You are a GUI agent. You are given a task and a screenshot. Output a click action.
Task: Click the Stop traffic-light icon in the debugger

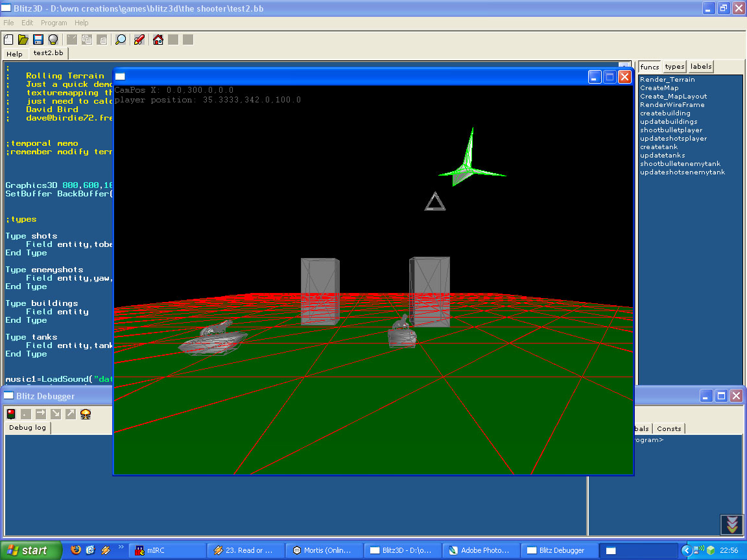11,414
